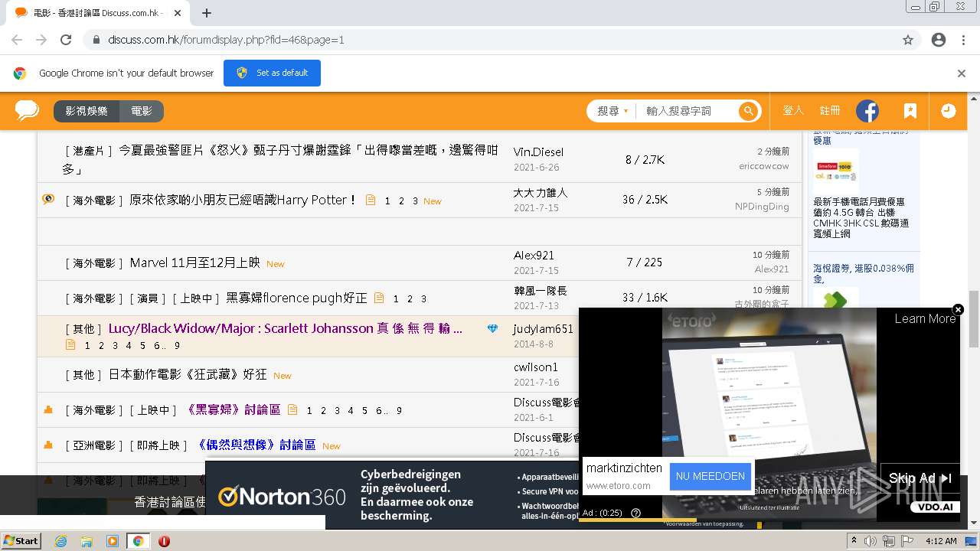The height and width of the screenshot is (551, 980).
Task: Click the 即將上映 tag on the 偶然與想像 row
Action: pos(158,445)
